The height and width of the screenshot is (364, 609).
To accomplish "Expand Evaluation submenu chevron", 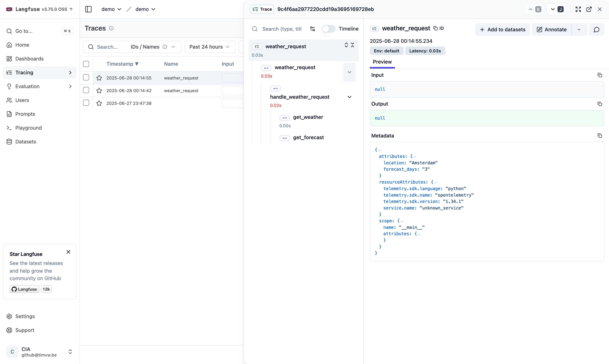I will 70,86.
